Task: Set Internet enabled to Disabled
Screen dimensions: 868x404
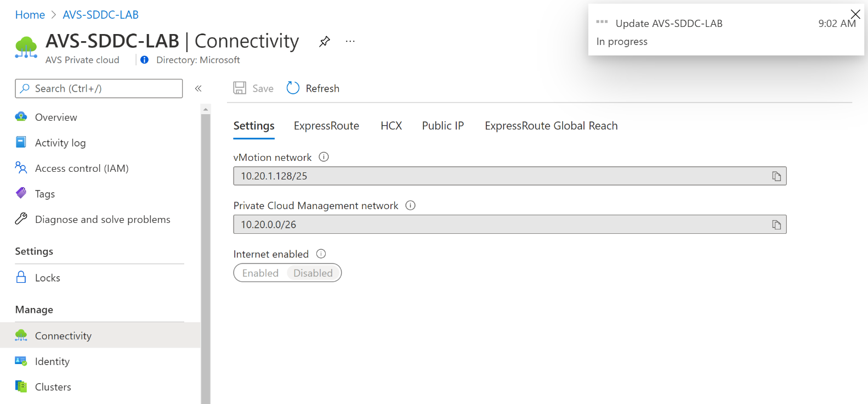Action: 313,273
